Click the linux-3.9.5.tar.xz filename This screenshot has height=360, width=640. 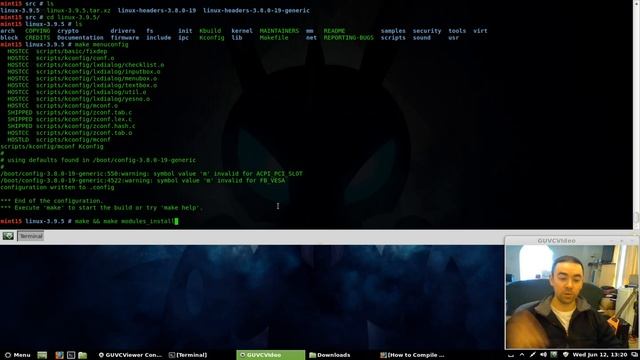coord(78,10)
